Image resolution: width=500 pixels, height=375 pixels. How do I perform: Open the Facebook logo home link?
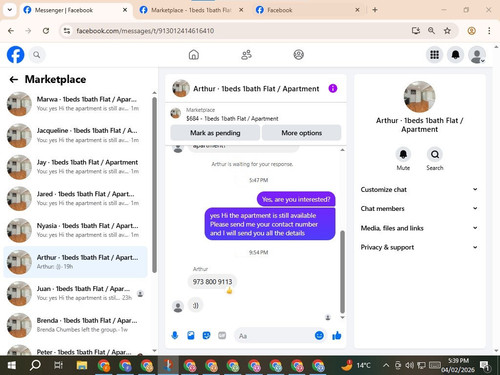15,55
